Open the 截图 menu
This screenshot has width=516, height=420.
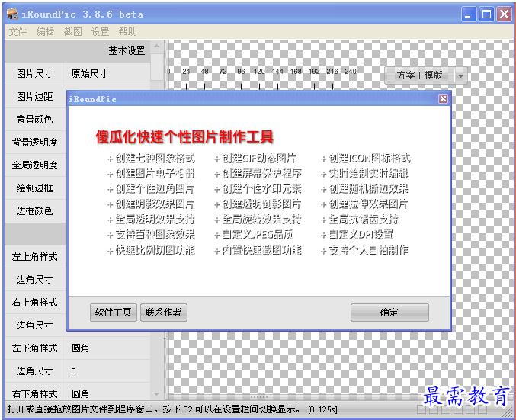[x=72, y=31]
